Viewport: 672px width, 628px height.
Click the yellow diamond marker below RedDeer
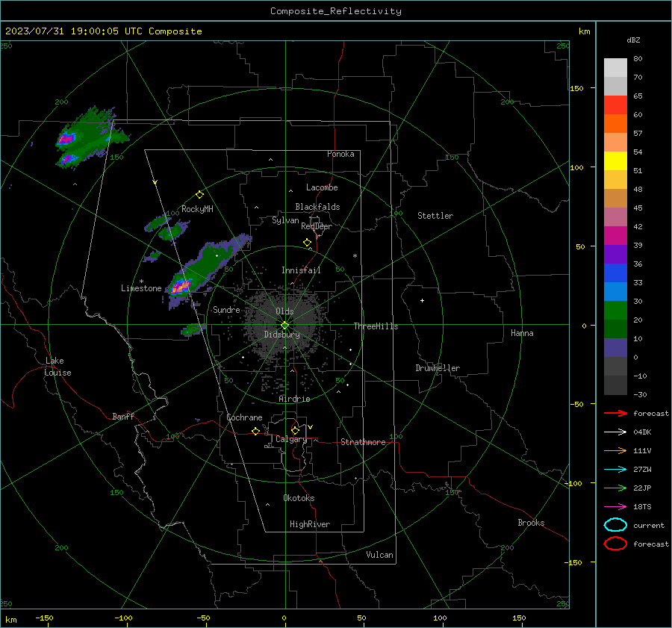click(x=308, y=243)
